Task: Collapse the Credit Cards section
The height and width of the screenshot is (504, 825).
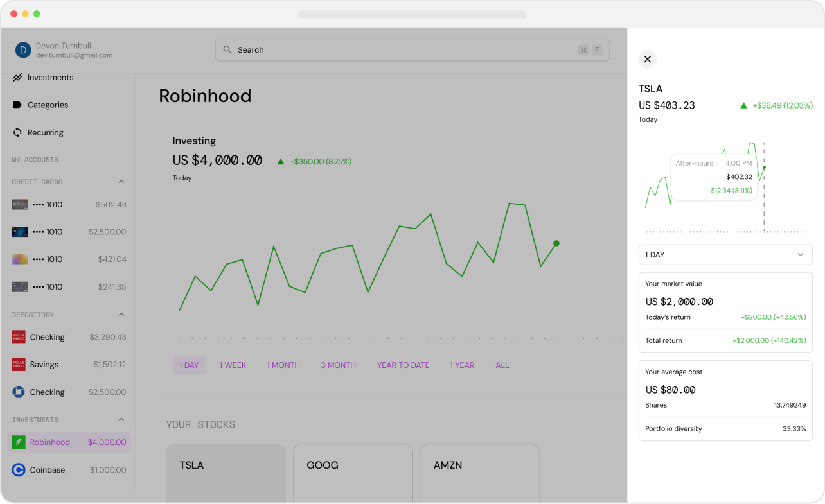Action: point(121,182)
